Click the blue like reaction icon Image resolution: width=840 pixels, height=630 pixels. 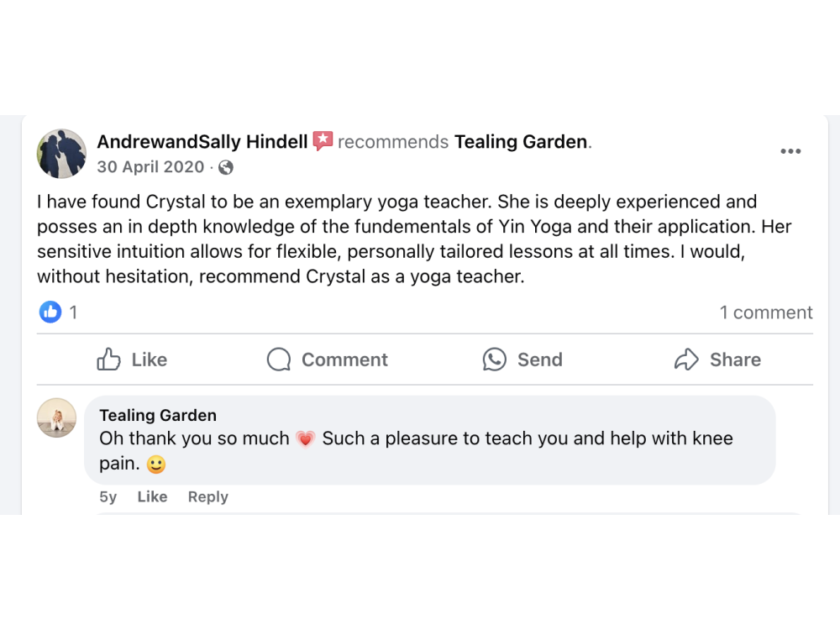coord(50,312)
